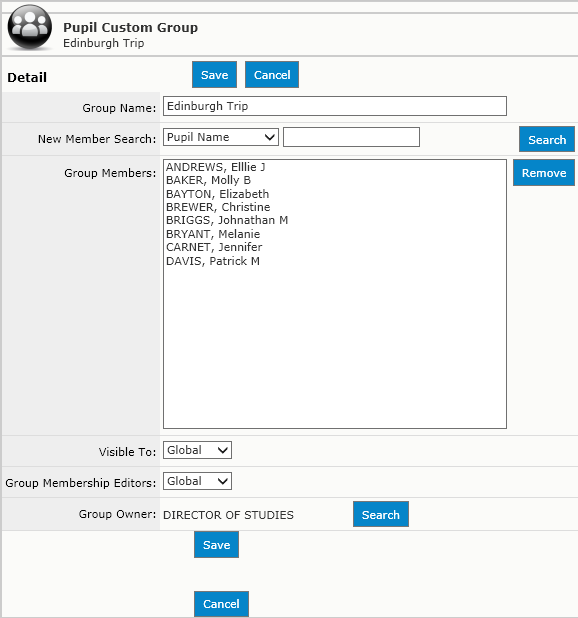Focus the New Member Search text box

coord(351,137)
